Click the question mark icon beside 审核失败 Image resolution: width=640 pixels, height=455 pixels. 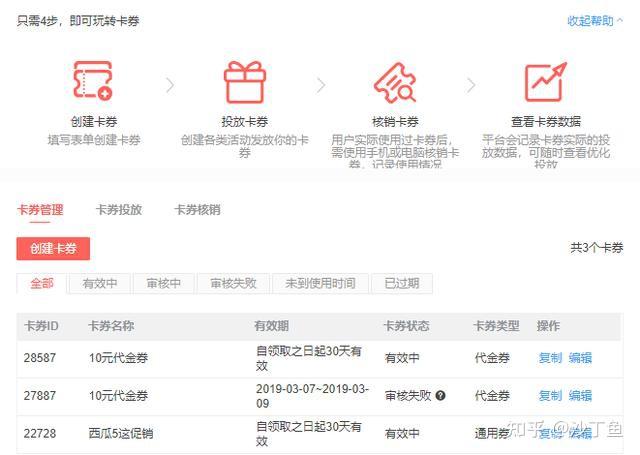(440, 395)
